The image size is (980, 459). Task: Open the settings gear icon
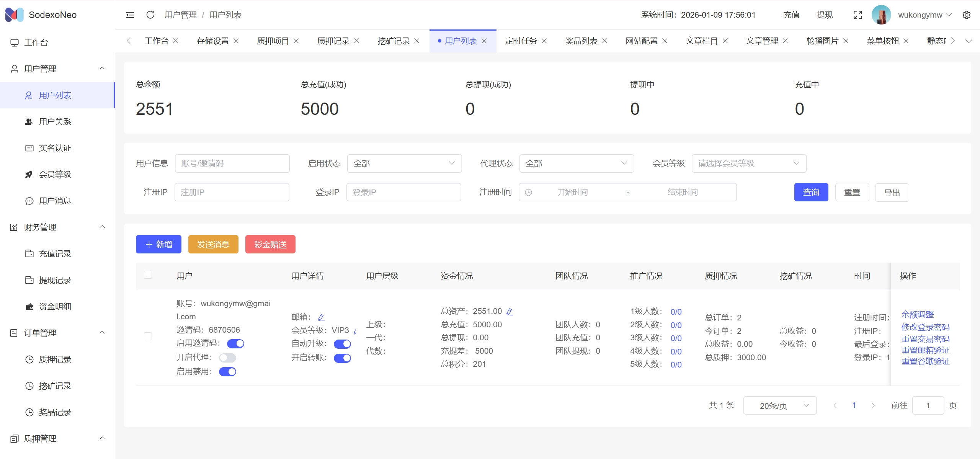967,15
